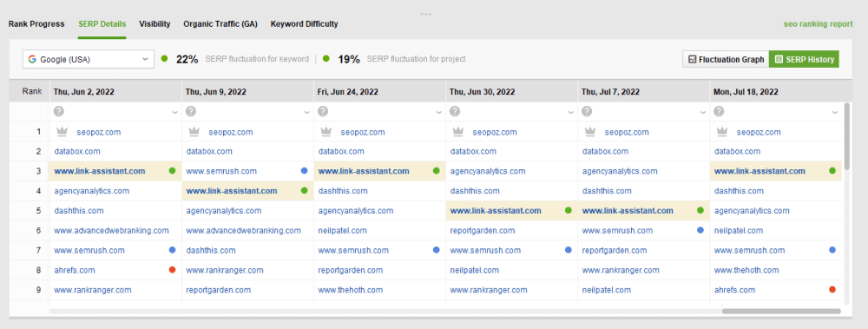Open Organic Traffic (GA) tab
The width and height of the screenshot is (868, 329).
220,23
